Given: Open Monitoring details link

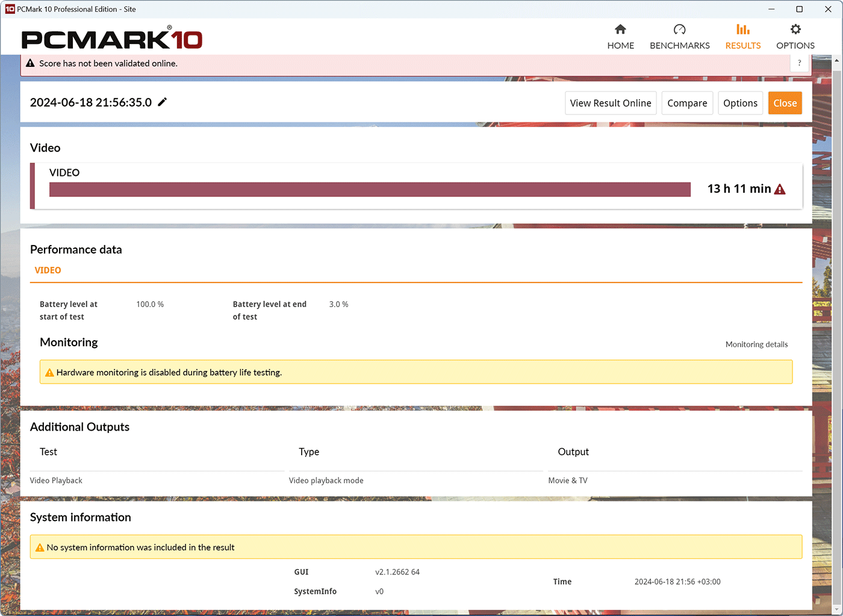Looking at the screenshot, I should [756, 344].
